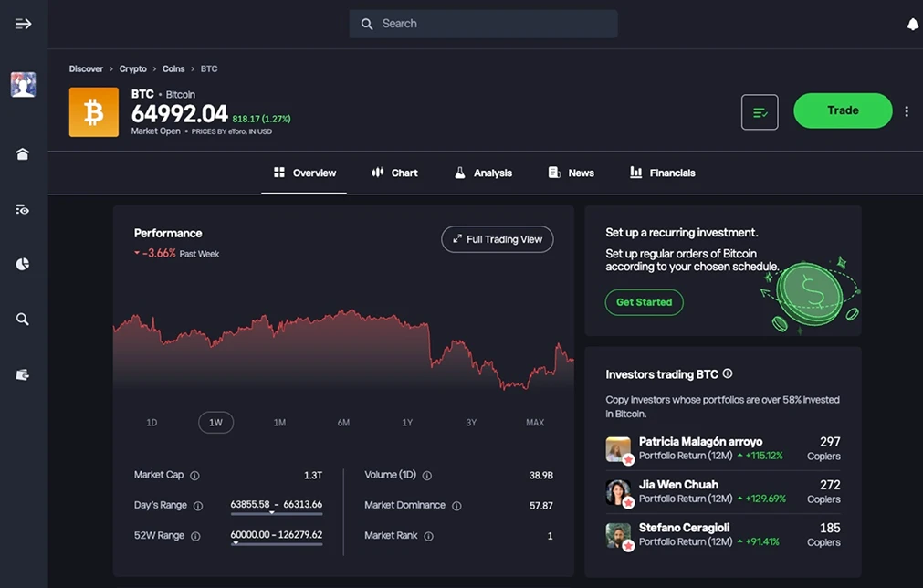Open the Search icon in the left sidebar
This screenshot has height=588, width=923.
coord(23,319)
